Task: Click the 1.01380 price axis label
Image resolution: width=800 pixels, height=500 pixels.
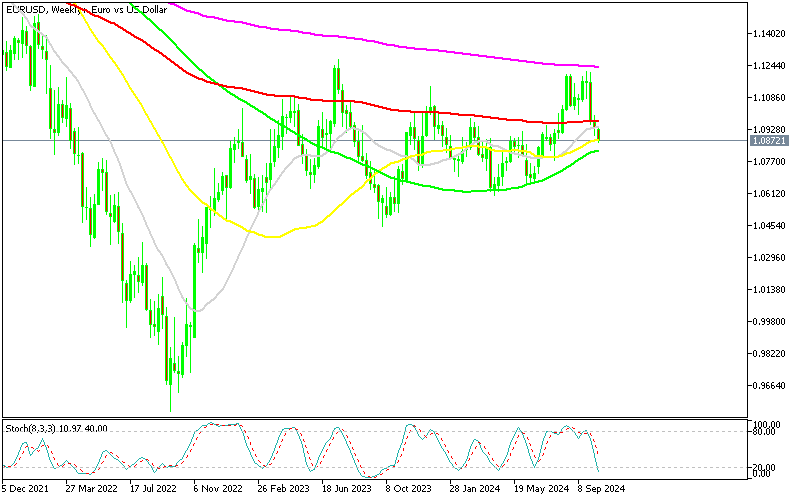Action: (769, 290)
